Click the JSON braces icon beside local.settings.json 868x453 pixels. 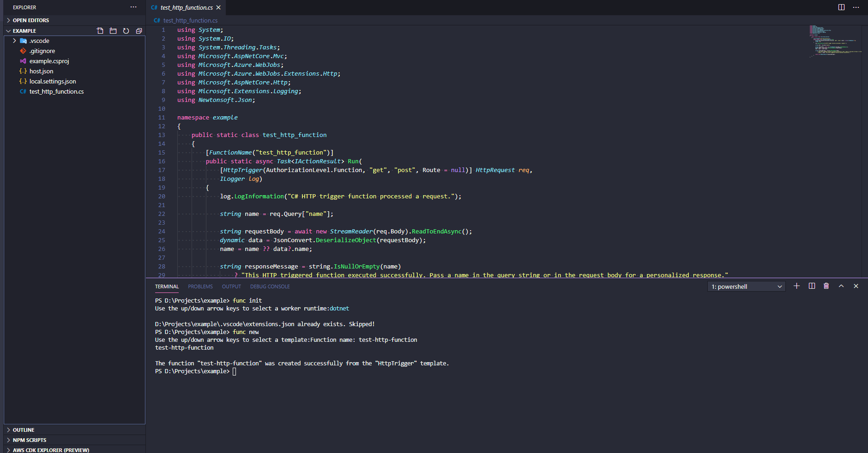[x=23, y=81]
